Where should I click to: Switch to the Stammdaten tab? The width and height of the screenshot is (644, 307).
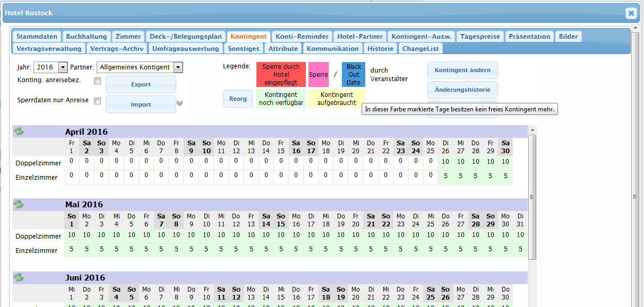click(37, 37)
